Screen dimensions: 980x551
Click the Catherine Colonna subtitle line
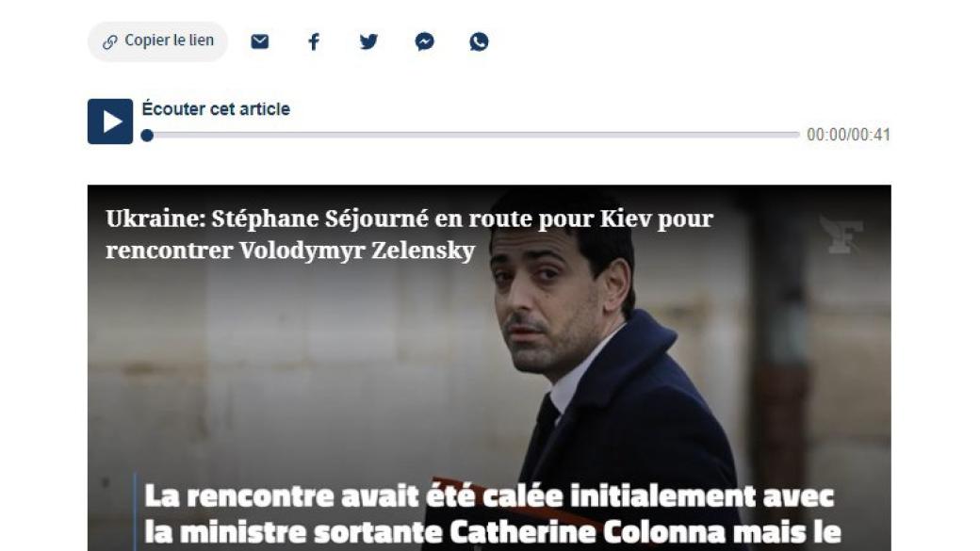point(493,532)
